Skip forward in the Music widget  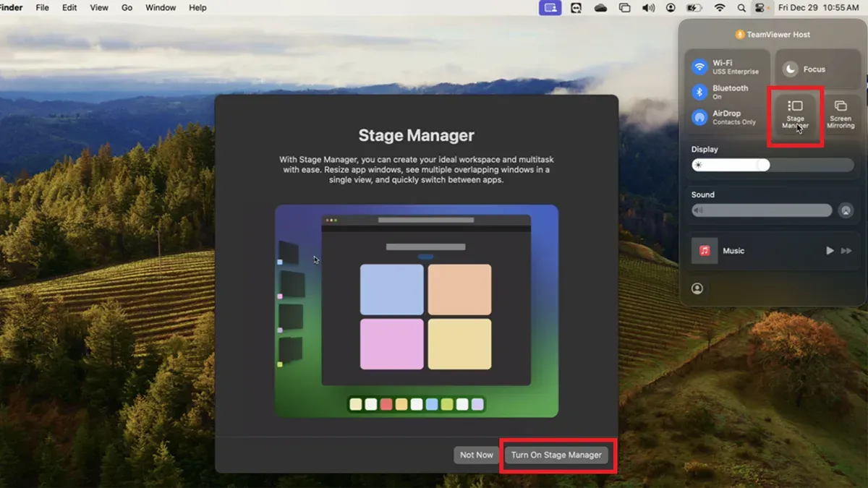tap(846, 251)
